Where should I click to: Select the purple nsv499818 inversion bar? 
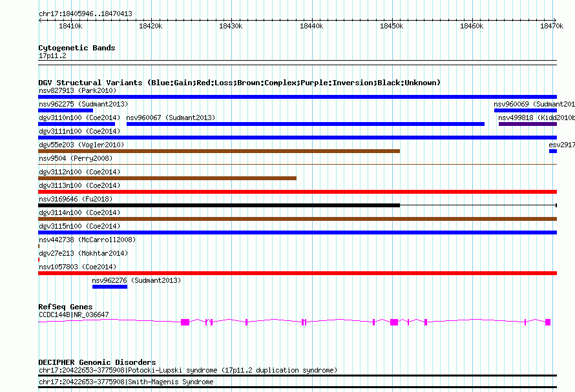point(528,124)
